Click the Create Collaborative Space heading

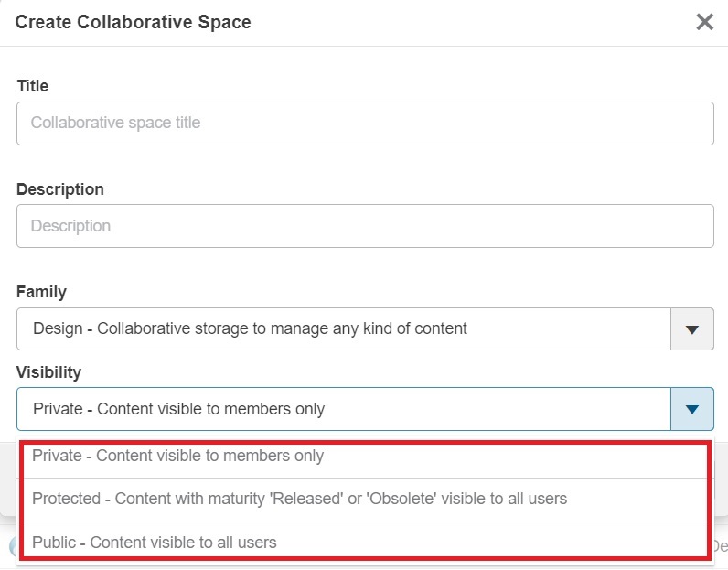click(134, 22)
